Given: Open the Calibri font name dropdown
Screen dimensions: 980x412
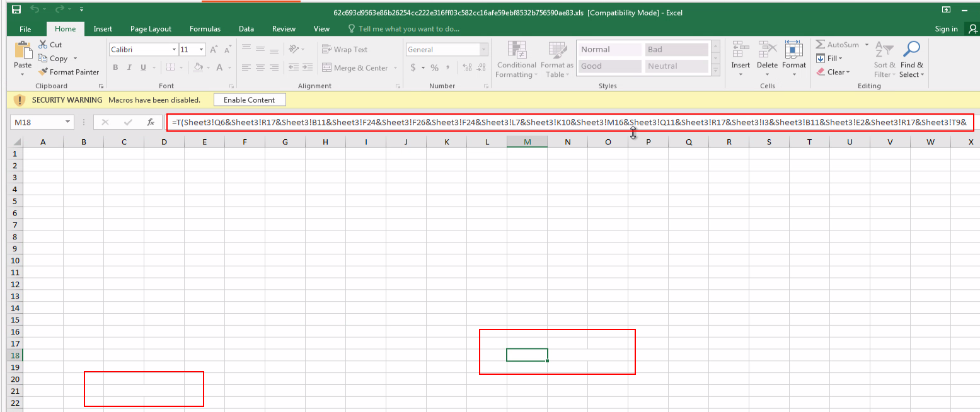Looking at the screenshot, I should pyautogui.click(x=174, y=50).
